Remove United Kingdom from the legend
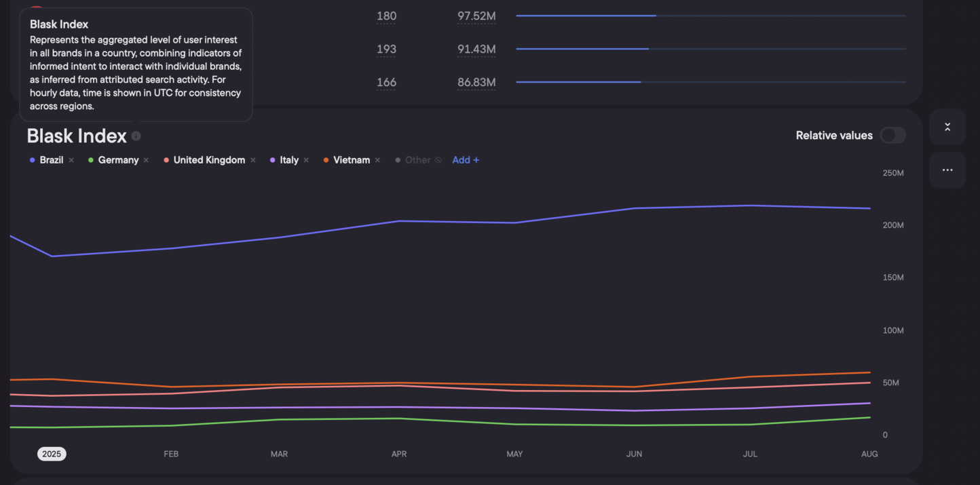Image resolution: width=980 pixels, height=485 pixels. [253, 160]
